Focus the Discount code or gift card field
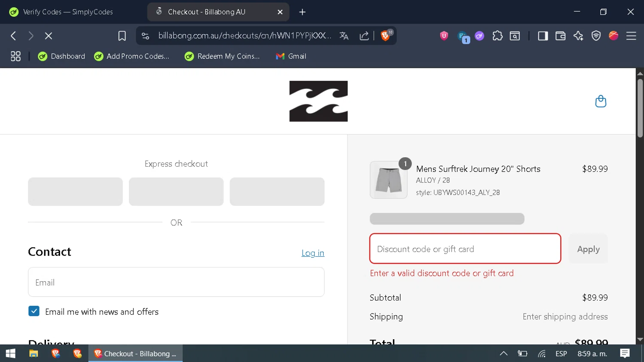644x362 pixels. [465, 249]
